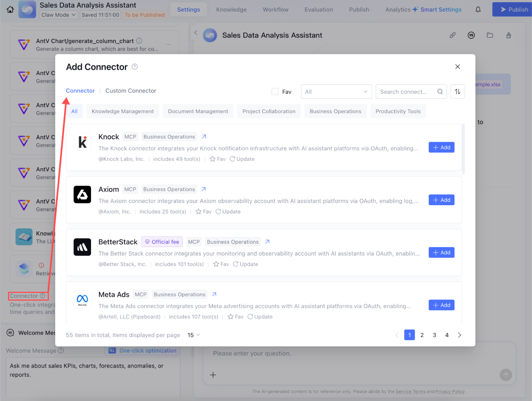Open the generate_column_chart more options menu
The width and height of the screenshot is (532, 401).
(x=168, y=45)
